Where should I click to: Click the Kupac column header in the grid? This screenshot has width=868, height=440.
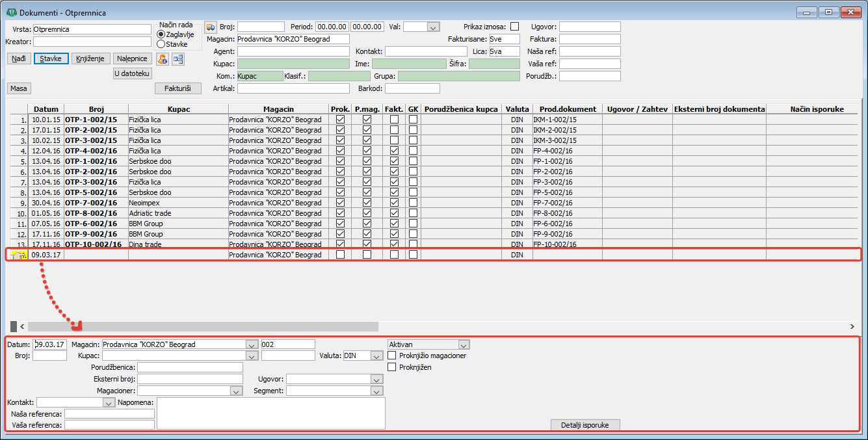coord(178,109)
